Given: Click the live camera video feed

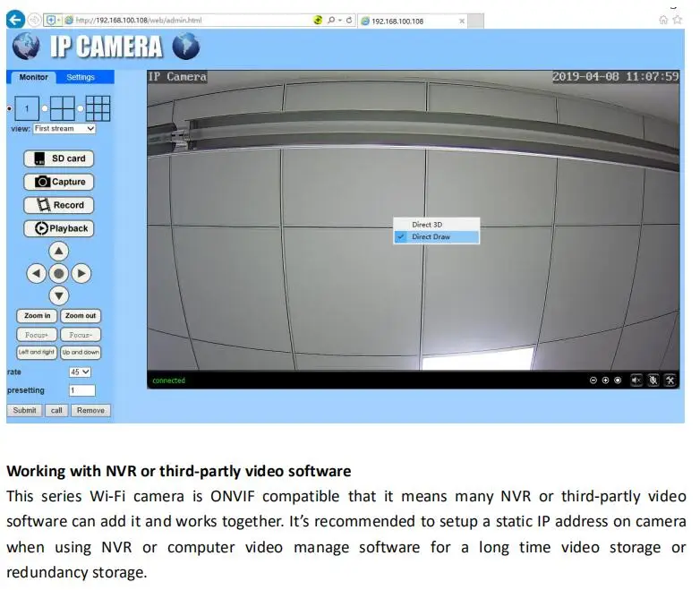Looking at the screenshot, I should [413, 220].
